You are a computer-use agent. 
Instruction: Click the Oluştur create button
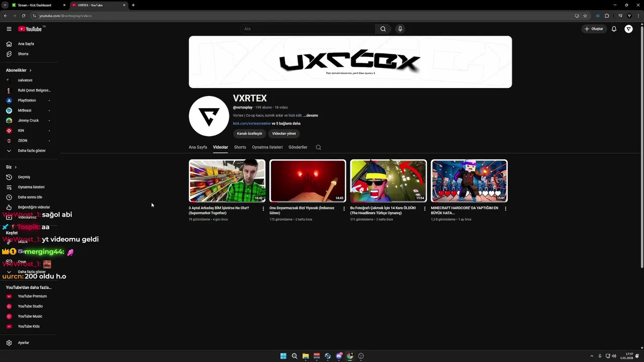click(x=594, y=29)
